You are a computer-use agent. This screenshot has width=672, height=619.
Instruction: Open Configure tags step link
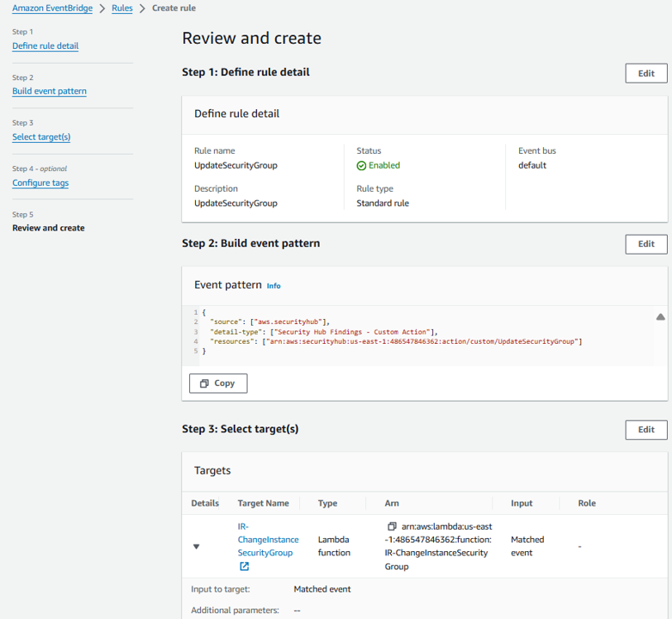[x=40, y=182]
